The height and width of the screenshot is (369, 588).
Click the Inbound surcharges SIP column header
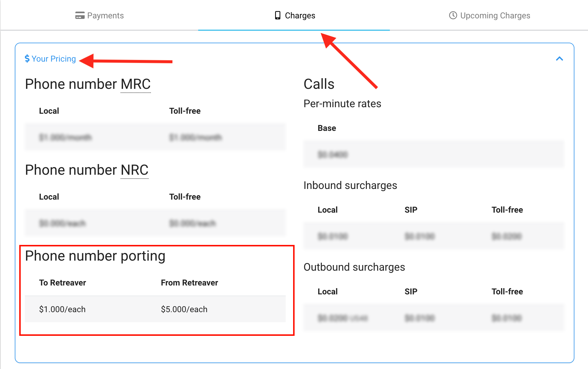(411, 210)
